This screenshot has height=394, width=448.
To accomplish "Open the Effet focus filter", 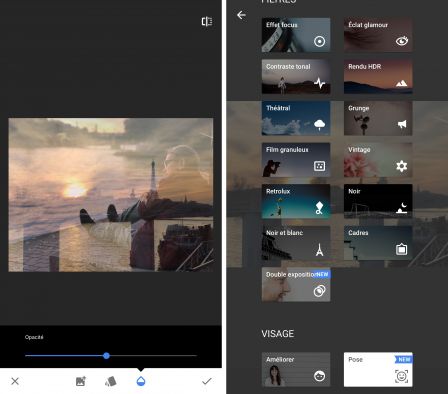I will [296, 35].
